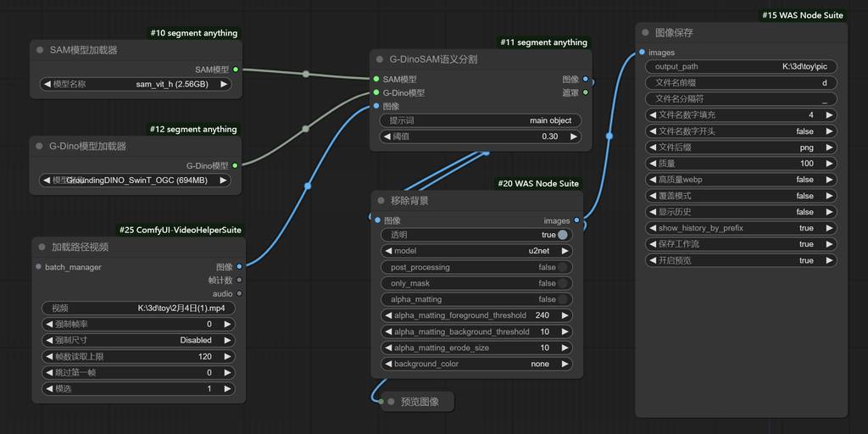The image size is (868, 434).
Task: Enable the alpha_matting toggle
Action: click(x=562, y=299)
